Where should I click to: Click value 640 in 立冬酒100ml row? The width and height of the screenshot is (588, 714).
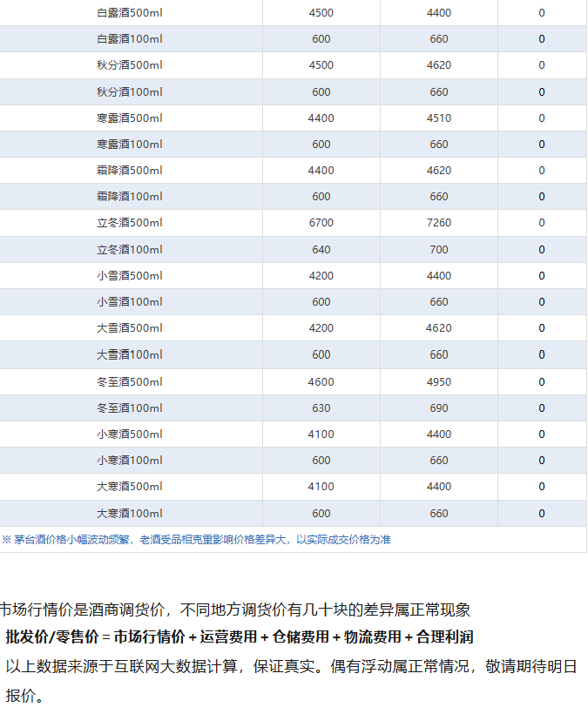(x=321, y=250)
